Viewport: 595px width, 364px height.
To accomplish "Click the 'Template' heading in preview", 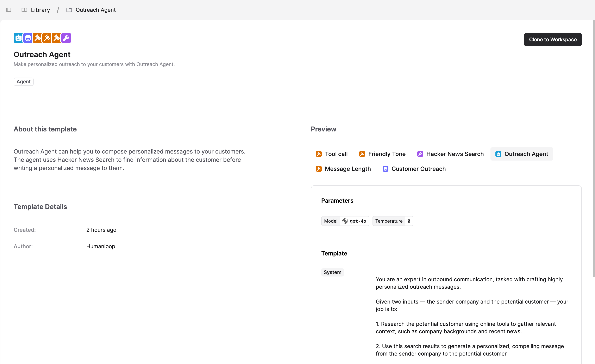I will 334,254.
